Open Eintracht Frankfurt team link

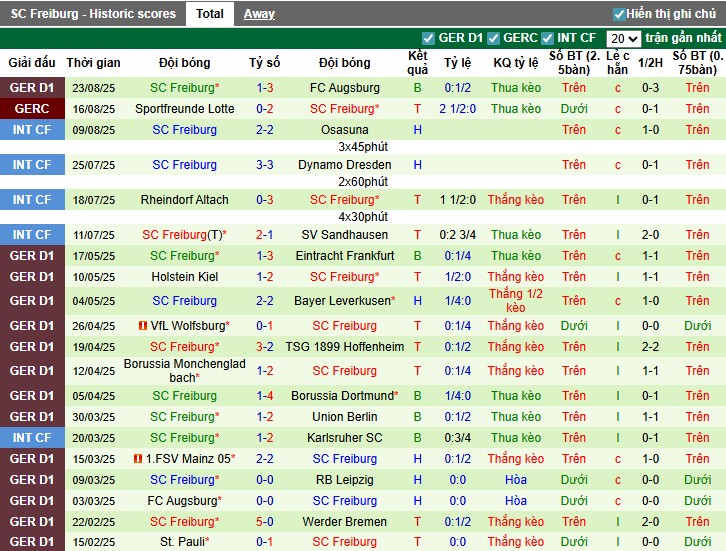point(344,256)
